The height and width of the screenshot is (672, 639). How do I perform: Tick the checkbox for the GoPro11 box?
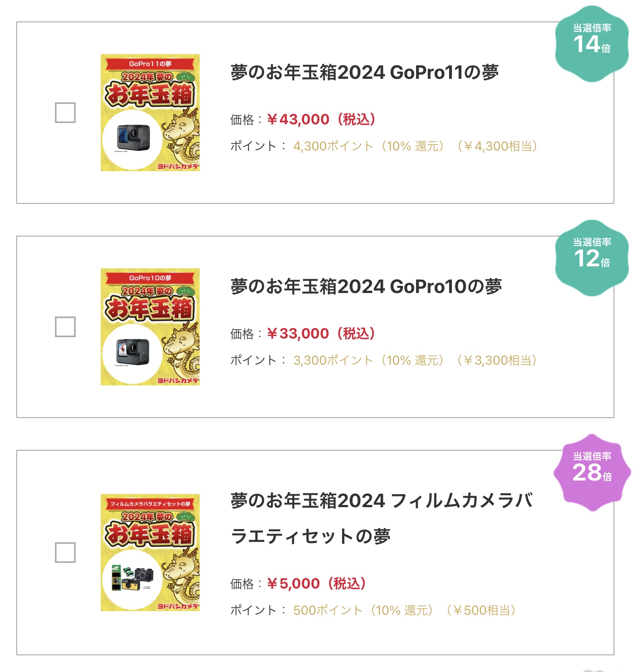tap(65, 113)
